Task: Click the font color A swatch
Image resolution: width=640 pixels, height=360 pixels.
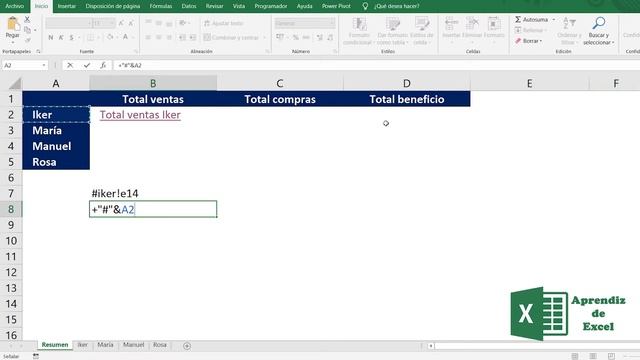Action: pos(125,38)
